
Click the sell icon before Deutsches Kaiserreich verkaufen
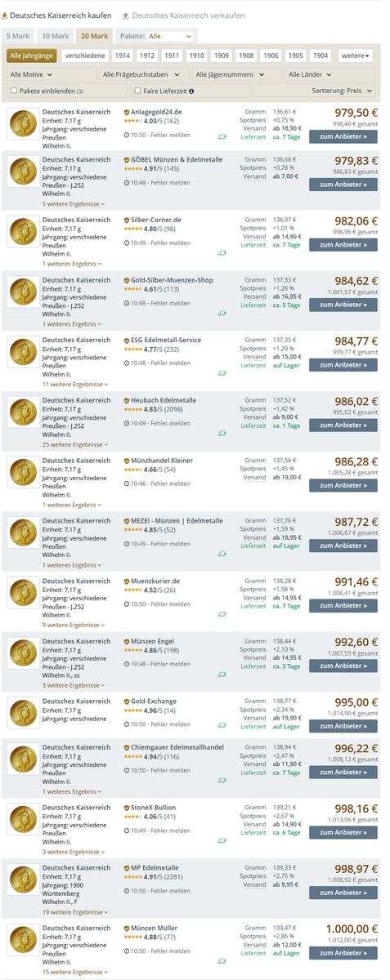tap(125, 16)
